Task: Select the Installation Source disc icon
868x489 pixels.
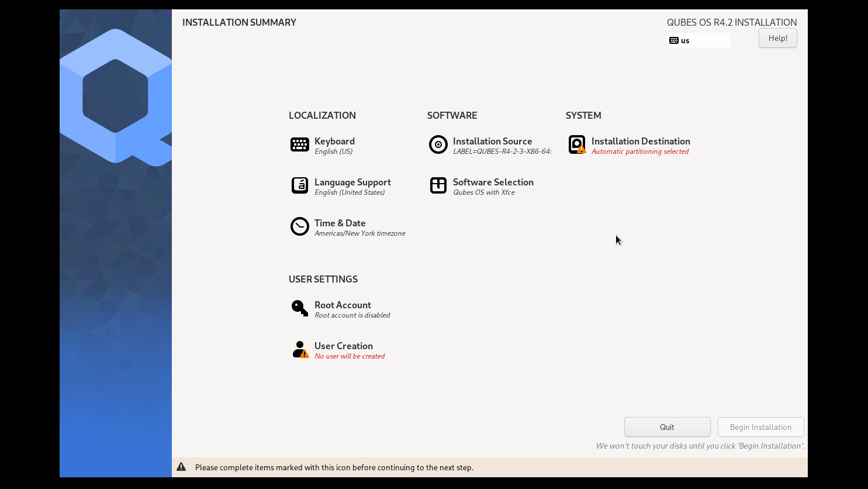Action: click(x=438, y=144)
